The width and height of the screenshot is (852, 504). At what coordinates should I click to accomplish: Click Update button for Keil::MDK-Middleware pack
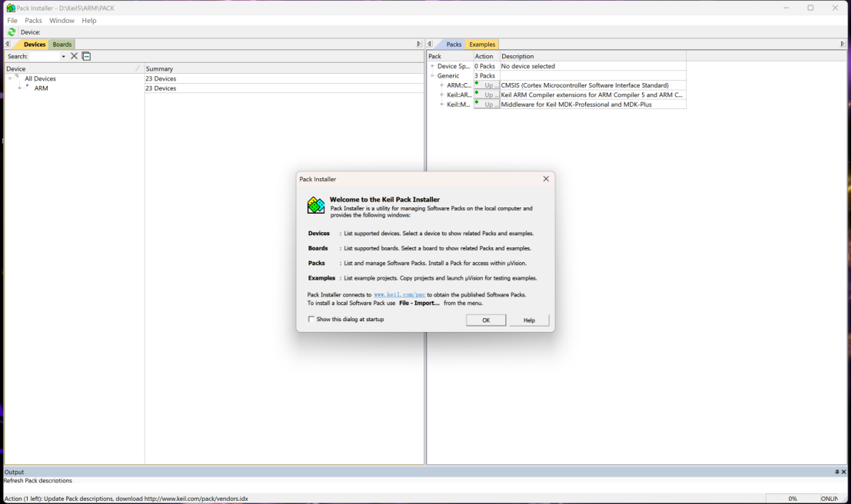[486, 104]
